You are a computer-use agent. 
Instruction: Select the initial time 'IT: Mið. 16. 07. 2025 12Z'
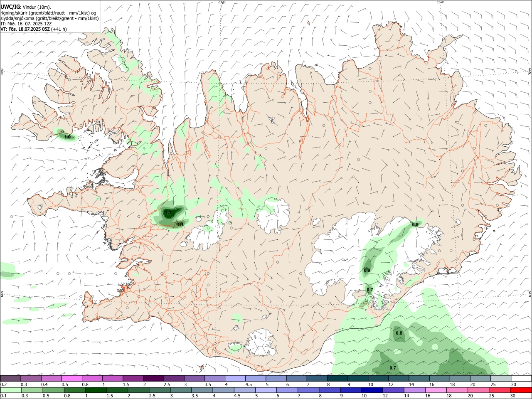[26, 24]
